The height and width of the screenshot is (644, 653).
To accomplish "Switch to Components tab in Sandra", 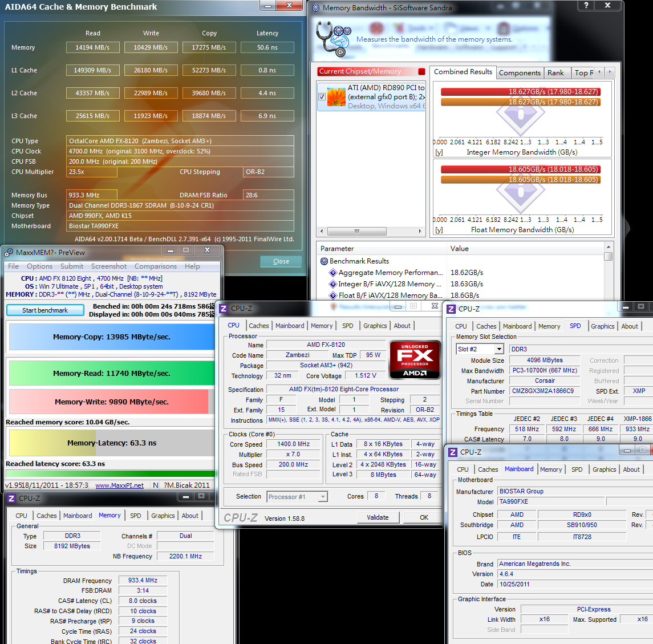I will click(520, 73).
